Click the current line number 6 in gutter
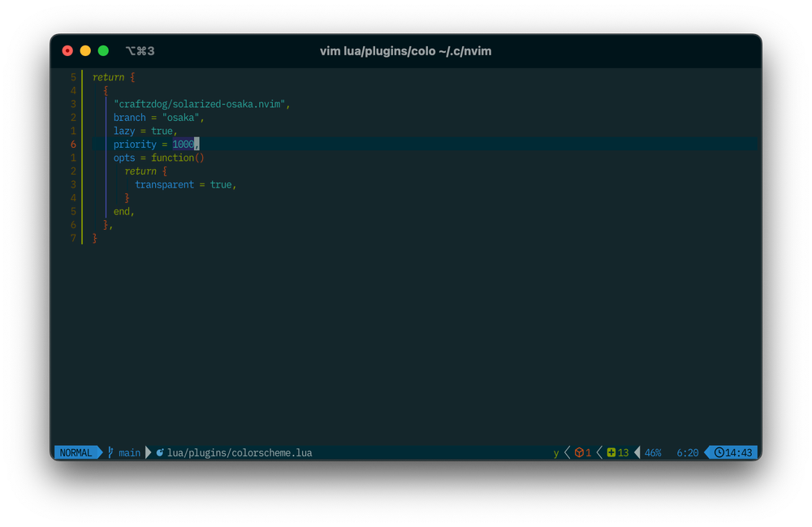This screenshot has height=527, width=812. 73,144
